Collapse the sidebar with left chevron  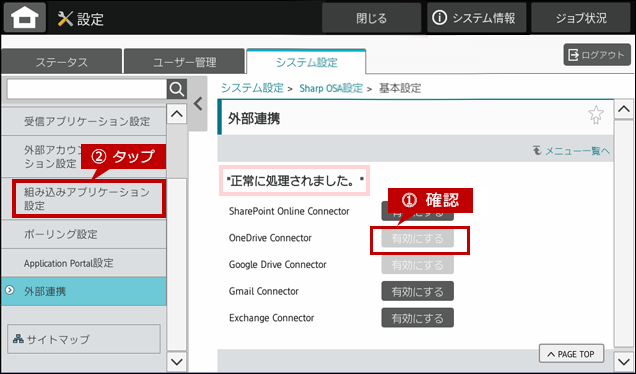[x=198, y=104]
